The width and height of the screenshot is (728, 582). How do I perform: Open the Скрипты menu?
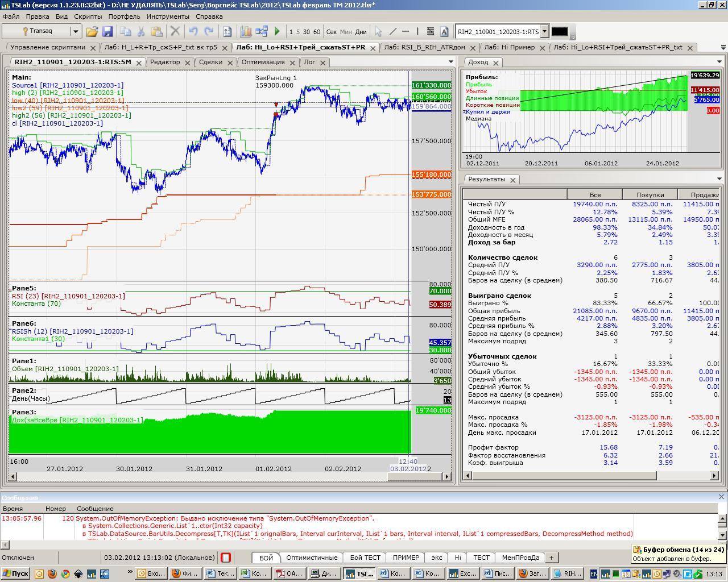88,16
